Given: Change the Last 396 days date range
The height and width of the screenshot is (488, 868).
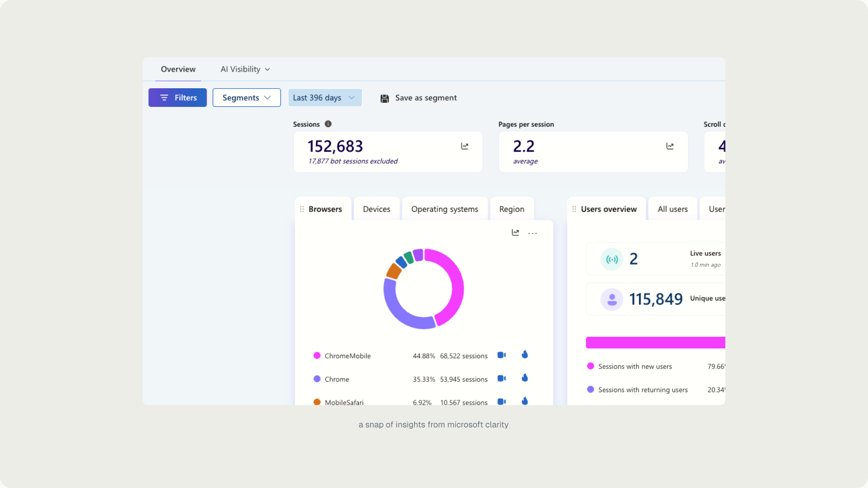Looking at the screenshot, I should pyautogui.click(x=325, y=98).
